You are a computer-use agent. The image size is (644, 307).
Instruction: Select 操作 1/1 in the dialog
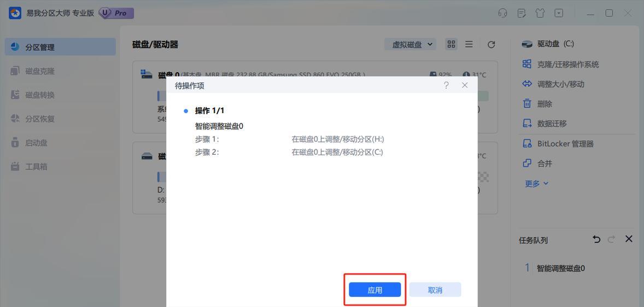[209, 111]
